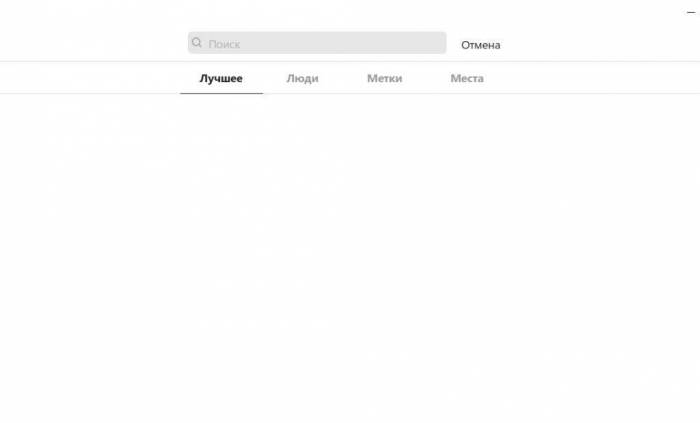700x423 pixels.
Task: Click the empty search results area
Action: 350,258
